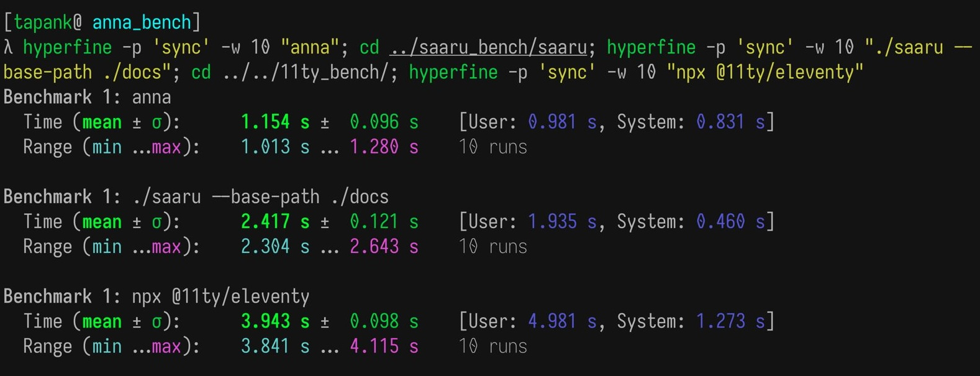Click the underlined path '../saaru_bench/saaru'
The height and width of the screenshot is (376, 980).
pos(488,47)
